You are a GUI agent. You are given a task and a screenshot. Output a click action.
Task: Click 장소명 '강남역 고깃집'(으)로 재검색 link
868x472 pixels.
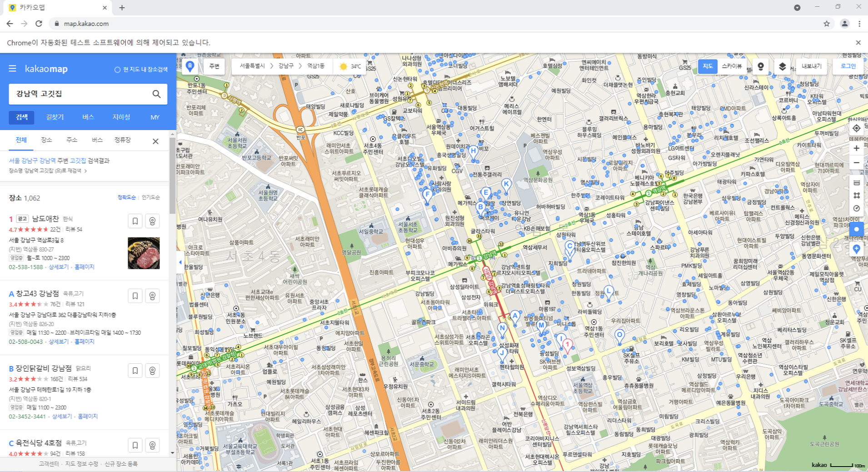pos(48,171)
